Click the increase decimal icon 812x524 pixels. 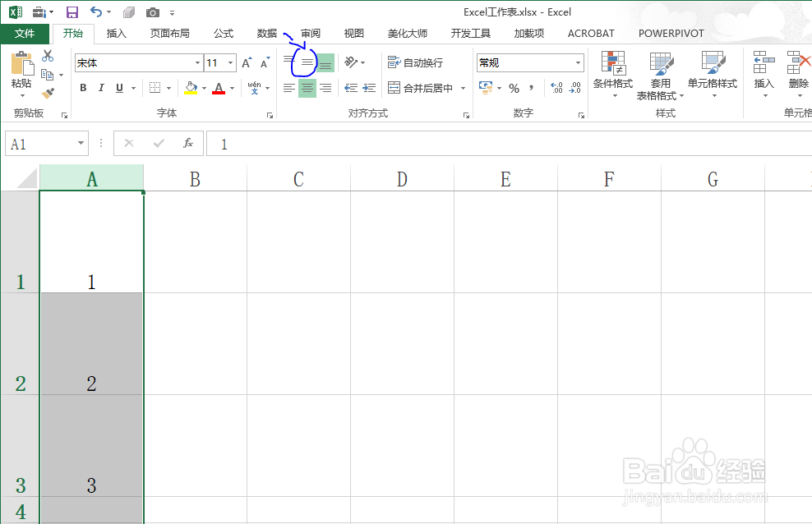coord(556,85)
